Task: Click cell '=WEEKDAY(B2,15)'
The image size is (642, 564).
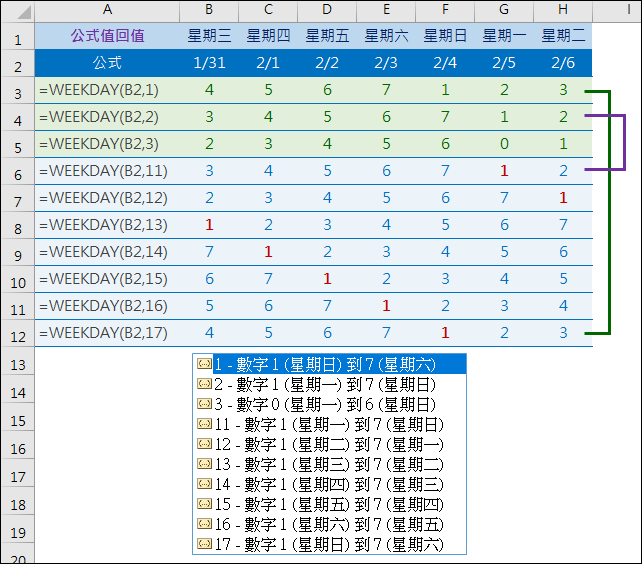Action: 107,279
